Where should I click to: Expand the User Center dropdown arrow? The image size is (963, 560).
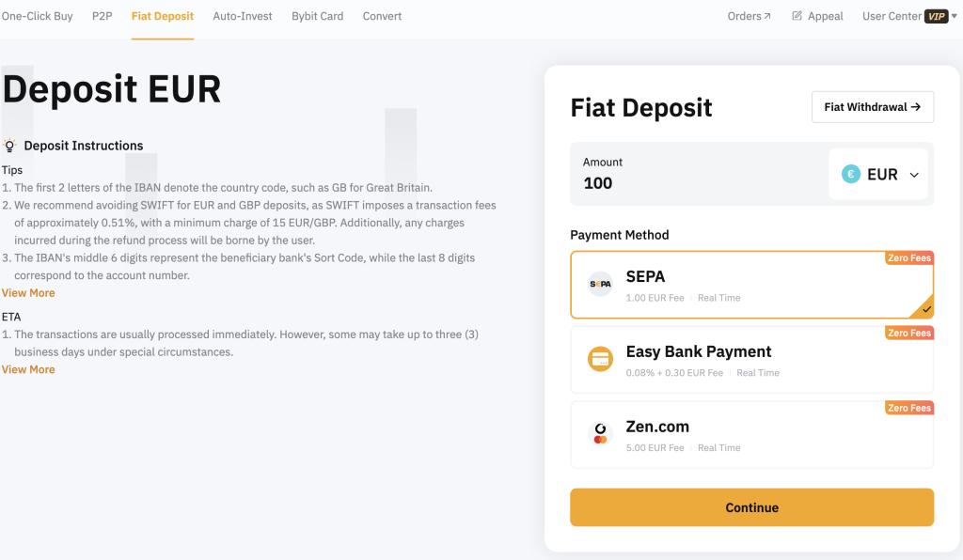955,17
